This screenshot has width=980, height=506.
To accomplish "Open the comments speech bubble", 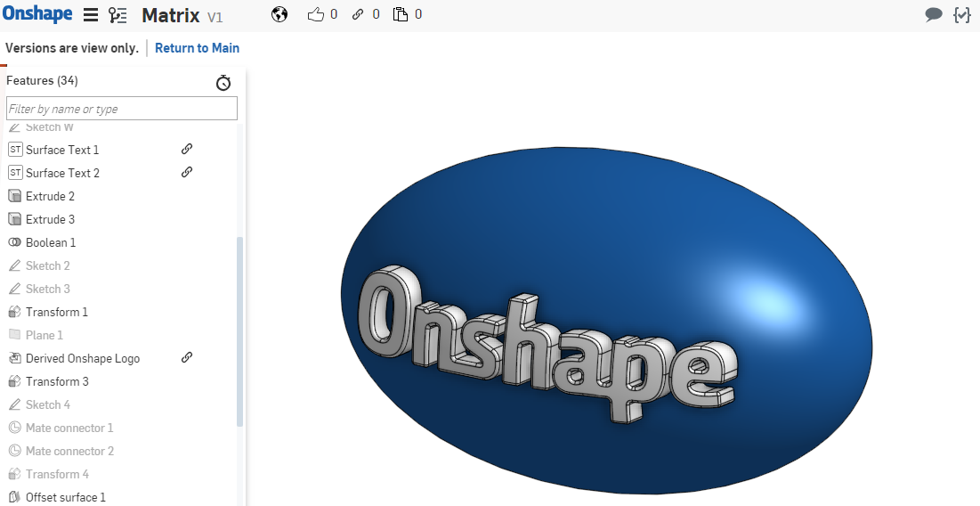I will (x=934, y=14).
